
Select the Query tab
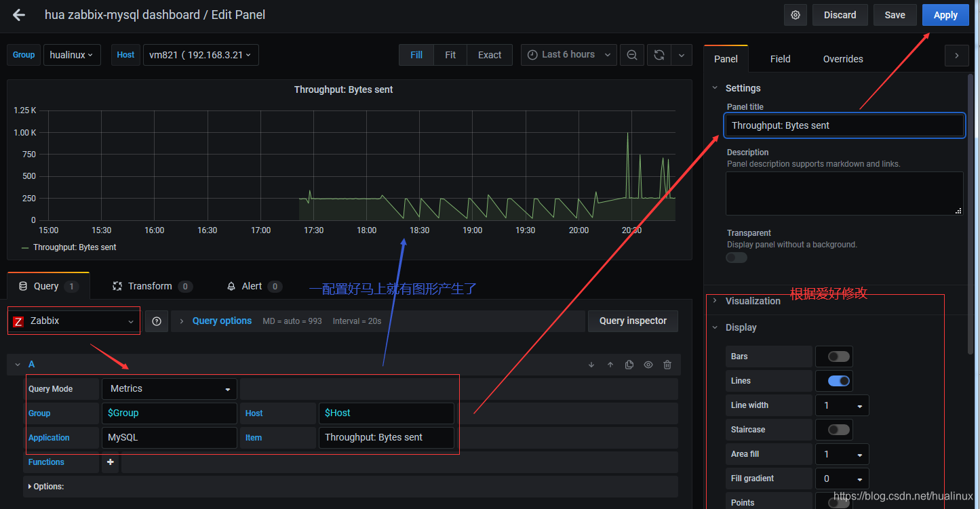pos(48,286)
